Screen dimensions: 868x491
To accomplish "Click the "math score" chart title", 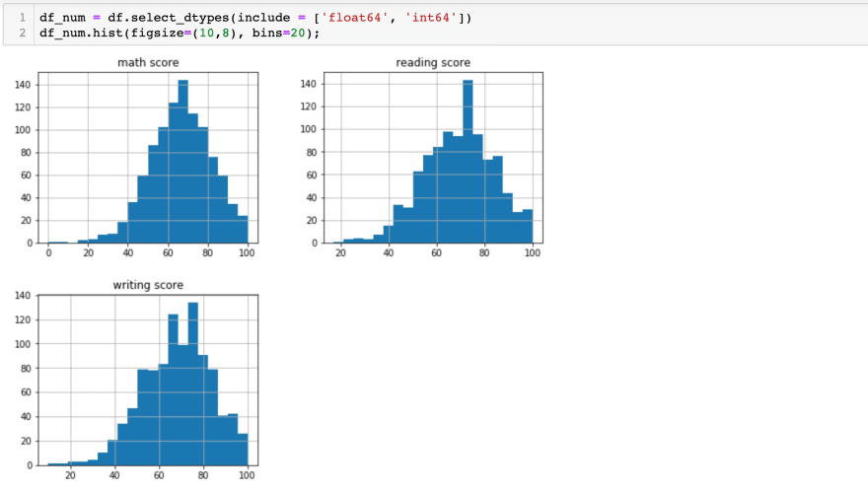I will click(x=148, y=62).
